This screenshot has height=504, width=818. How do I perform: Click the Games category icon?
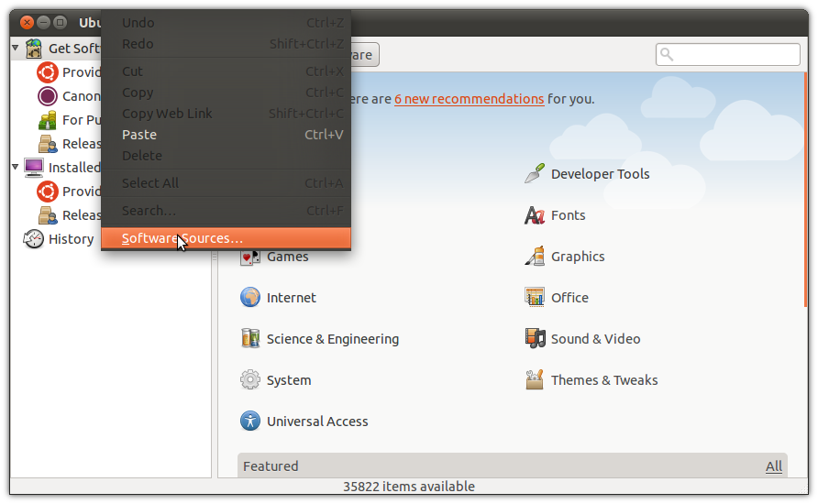pos(249,258)
